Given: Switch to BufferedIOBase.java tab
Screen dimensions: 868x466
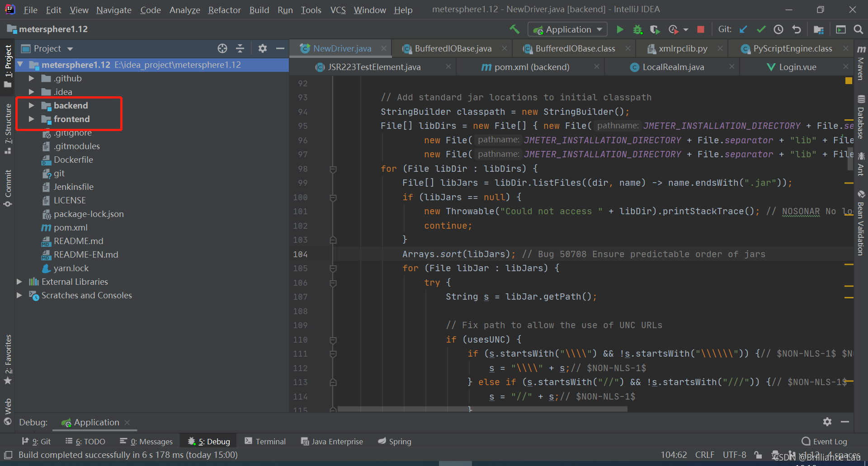Looking at the screenshot, I should tap(453, 48).
